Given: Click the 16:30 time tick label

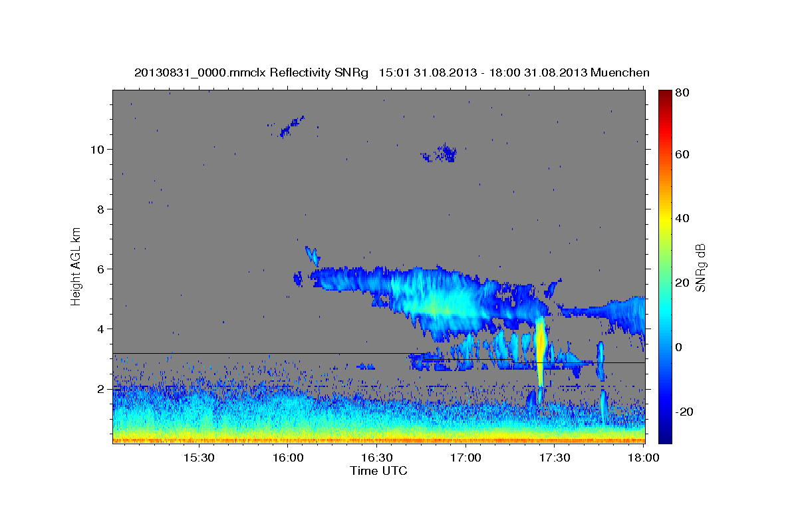Looking at the screenshot, I should click(377, 458).
